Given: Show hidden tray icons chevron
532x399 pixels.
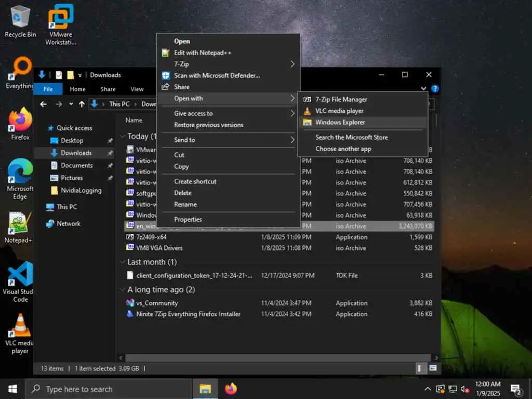Looking at the screenshot, I should [428, 389].
